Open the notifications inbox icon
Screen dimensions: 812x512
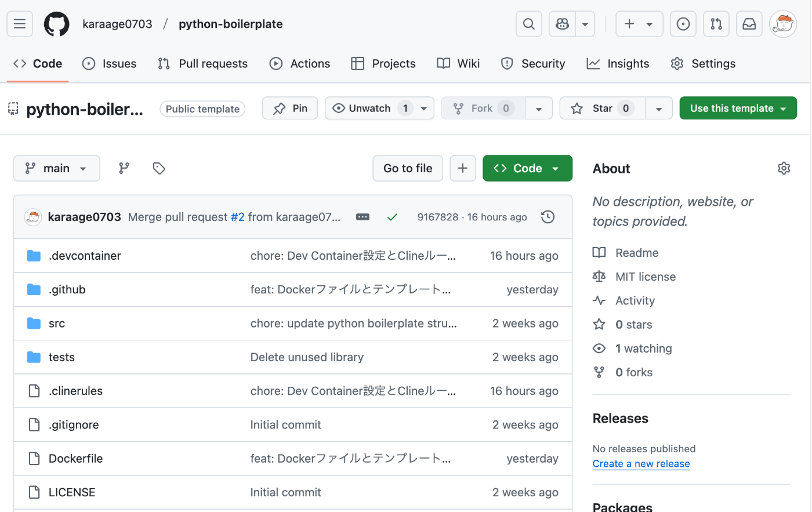pyautogui.click(x=749, y=24)
